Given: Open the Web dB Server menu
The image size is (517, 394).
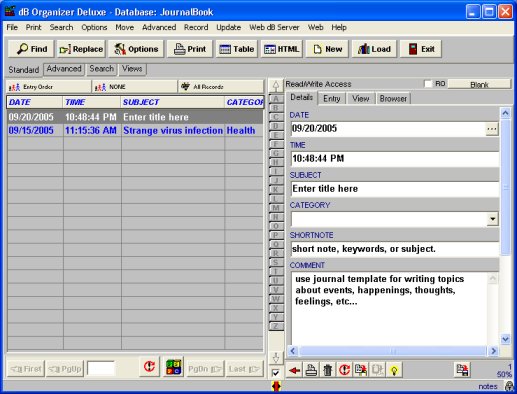Looking at the screenshot, I should point(274,27).
